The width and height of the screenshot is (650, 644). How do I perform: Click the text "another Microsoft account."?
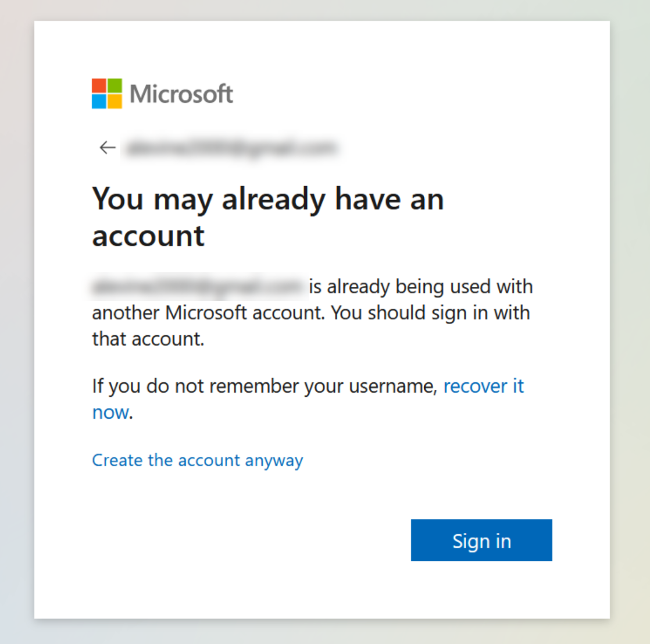(209, 312)
